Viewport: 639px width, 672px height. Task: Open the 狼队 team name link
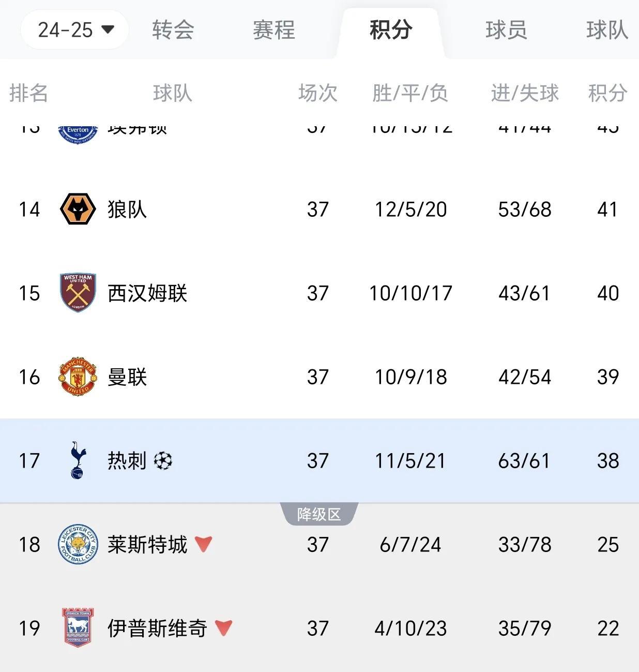tap(127, 210)
